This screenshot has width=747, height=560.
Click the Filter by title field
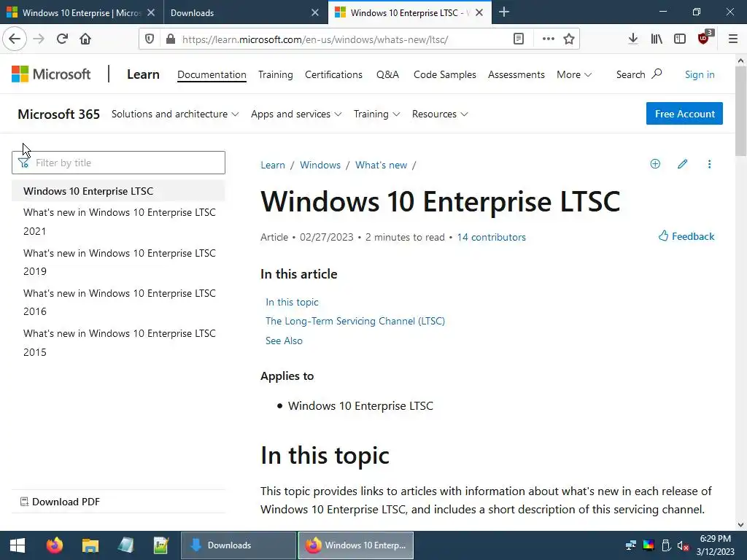(118, 163)
